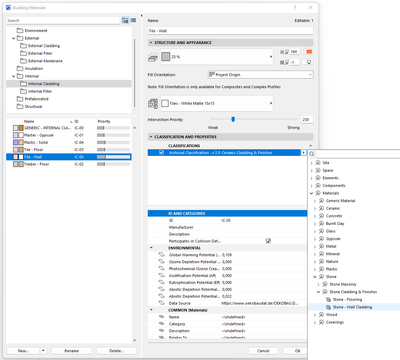Click the material Search field

pyautogui.click(x=63, y=20)
